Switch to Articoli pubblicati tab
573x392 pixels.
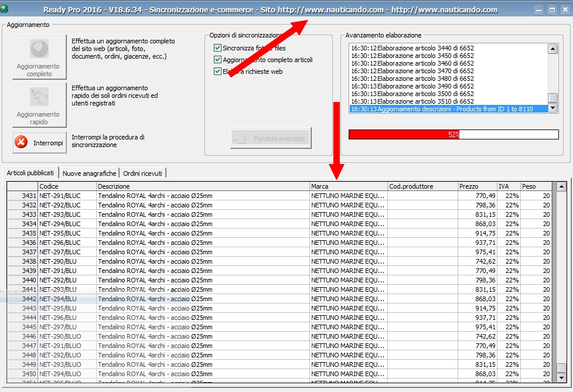(x=30, y=173)
